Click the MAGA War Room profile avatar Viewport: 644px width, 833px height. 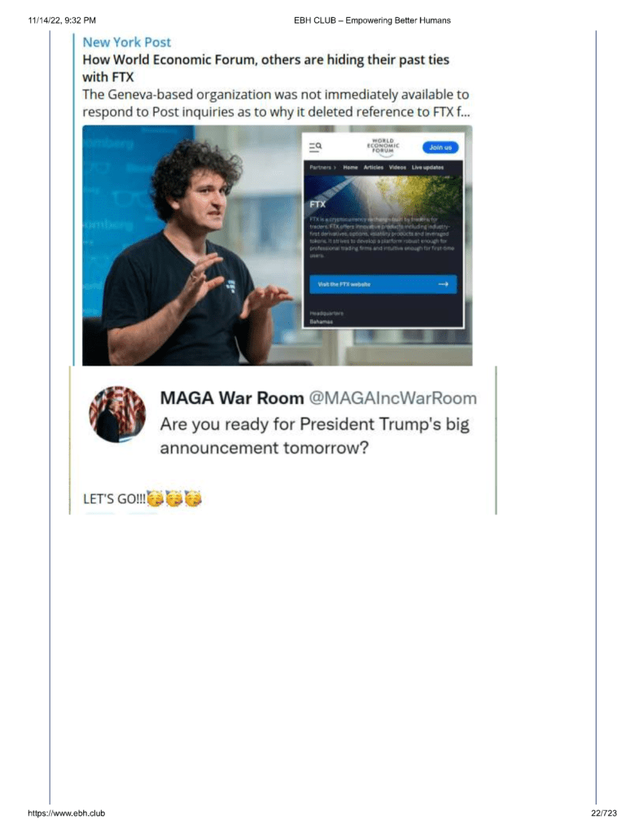click(x=117, y=414)
